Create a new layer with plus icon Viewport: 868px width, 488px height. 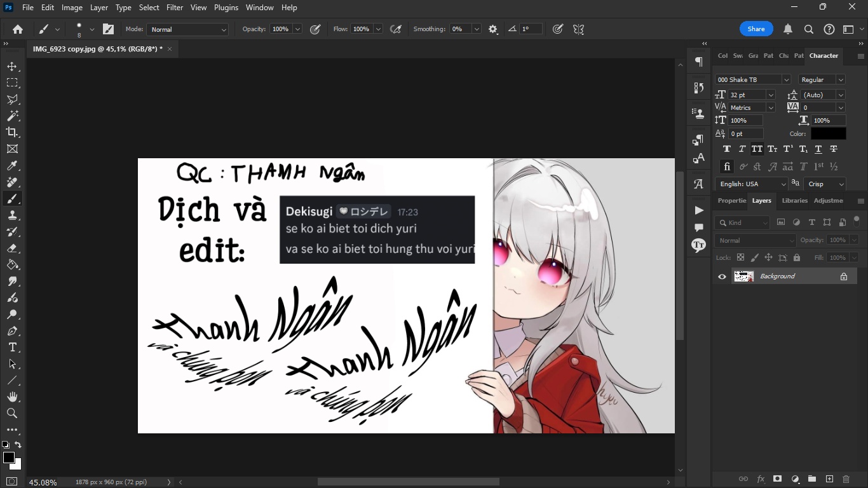tap(829, 479)
